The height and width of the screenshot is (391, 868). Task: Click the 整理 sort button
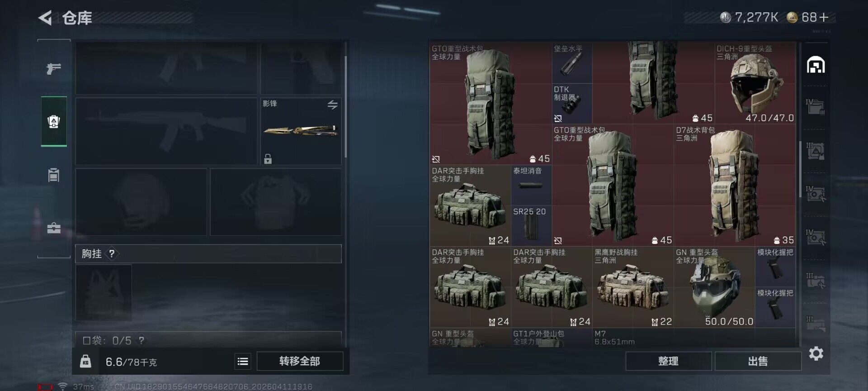[x=668, y=361]
